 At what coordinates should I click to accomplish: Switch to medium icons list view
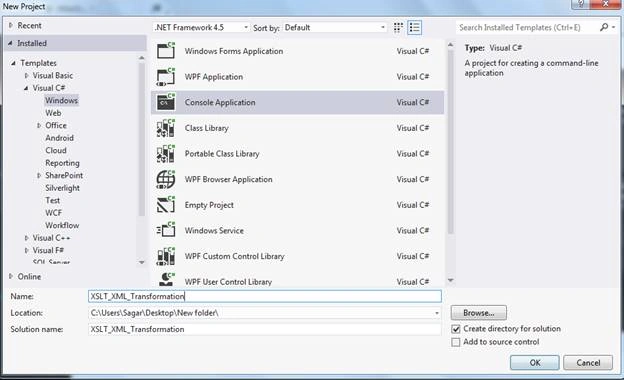(x=414, y=27)
